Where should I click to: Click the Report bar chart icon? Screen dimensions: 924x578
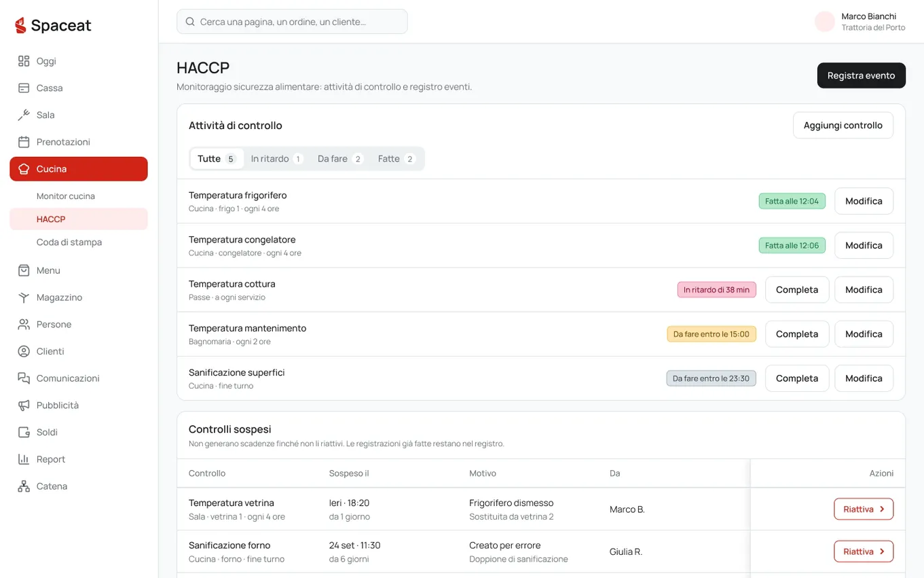pyautogui.click(x=24, y=459)
